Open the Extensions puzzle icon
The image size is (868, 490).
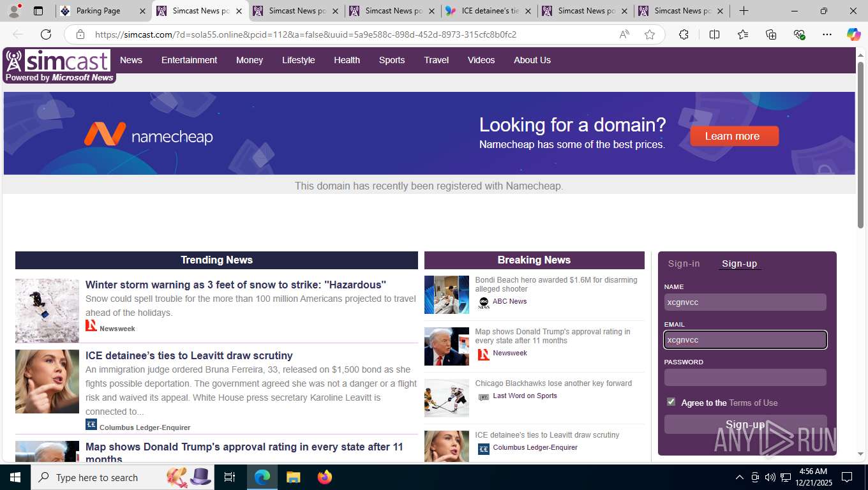684,34
